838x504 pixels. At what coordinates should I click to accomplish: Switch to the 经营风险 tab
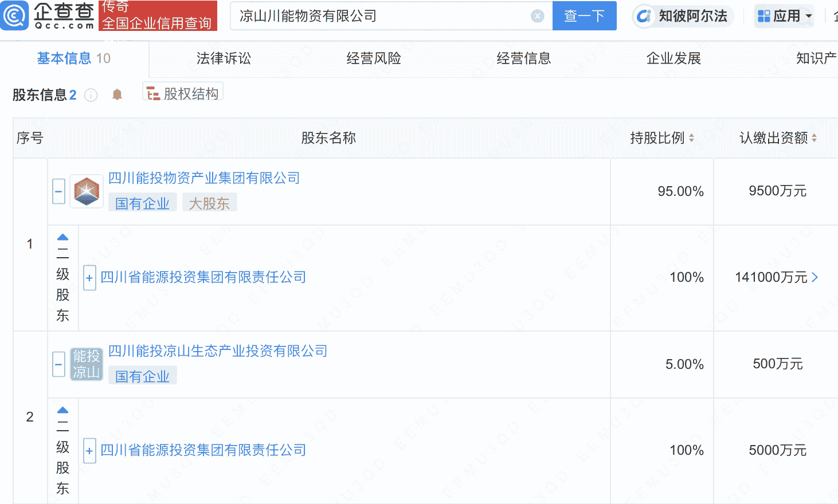point(374,58)
